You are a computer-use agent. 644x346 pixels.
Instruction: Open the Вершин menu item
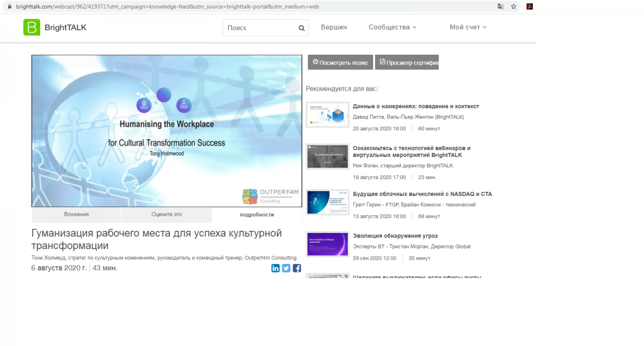[334, 27]
